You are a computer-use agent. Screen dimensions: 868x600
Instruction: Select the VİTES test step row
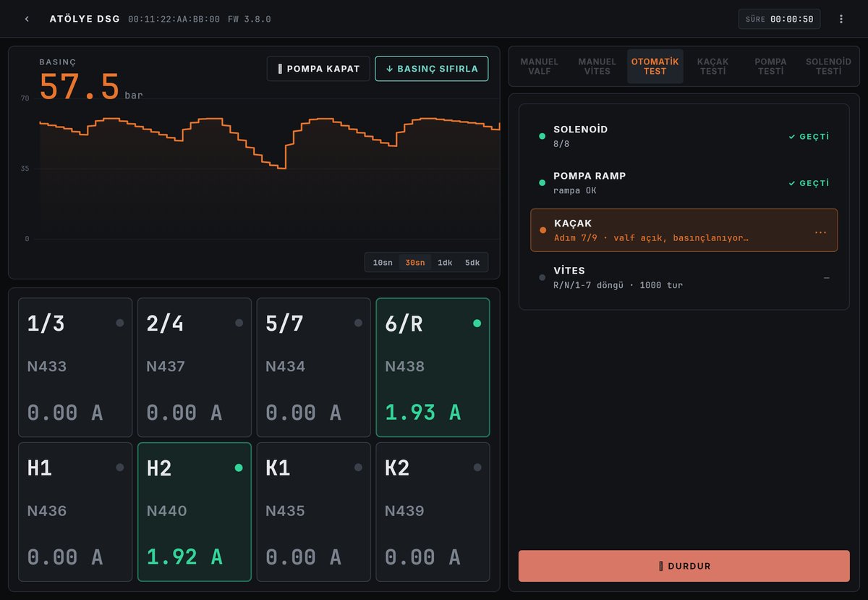point(684,277)
